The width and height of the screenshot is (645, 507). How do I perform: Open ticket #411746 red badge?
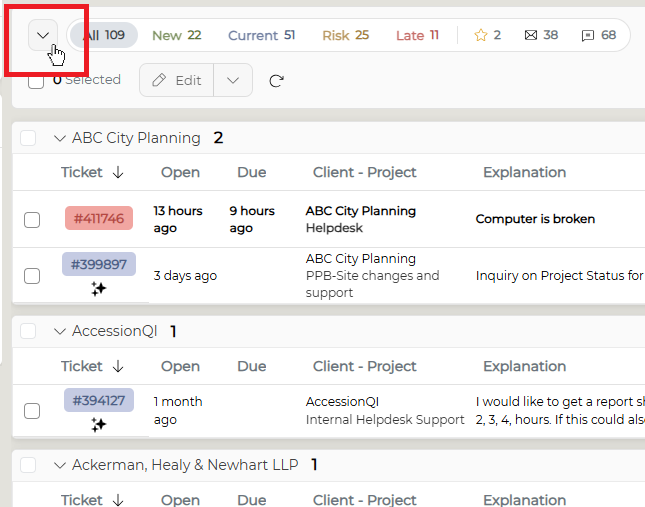pyautogui.click(x=99, y=218)
